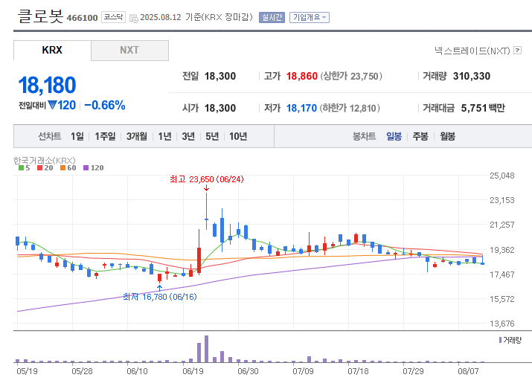The height and width of the screenshot is (392, 532).
Task: Select the 1일 line chart period
Action: point(77,136)
